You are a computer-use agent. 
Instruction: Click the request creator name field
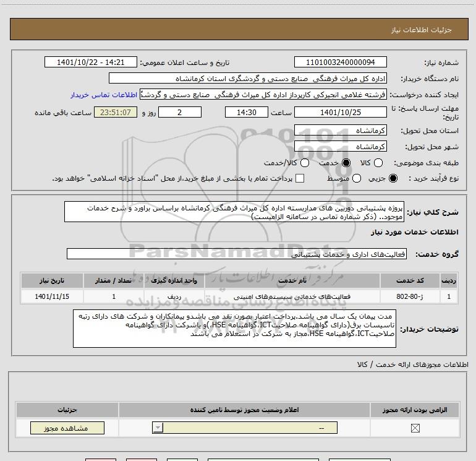coord(263,95)
